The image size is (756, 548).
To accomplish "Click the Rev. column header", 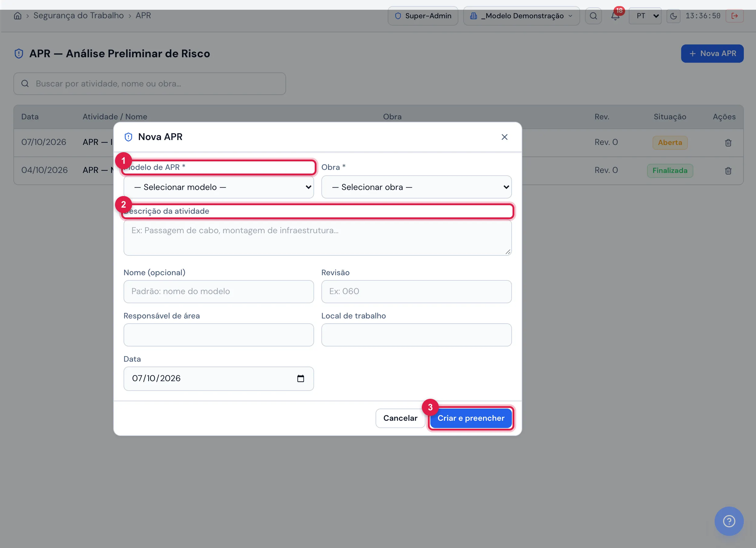I will tap(602, 117).
